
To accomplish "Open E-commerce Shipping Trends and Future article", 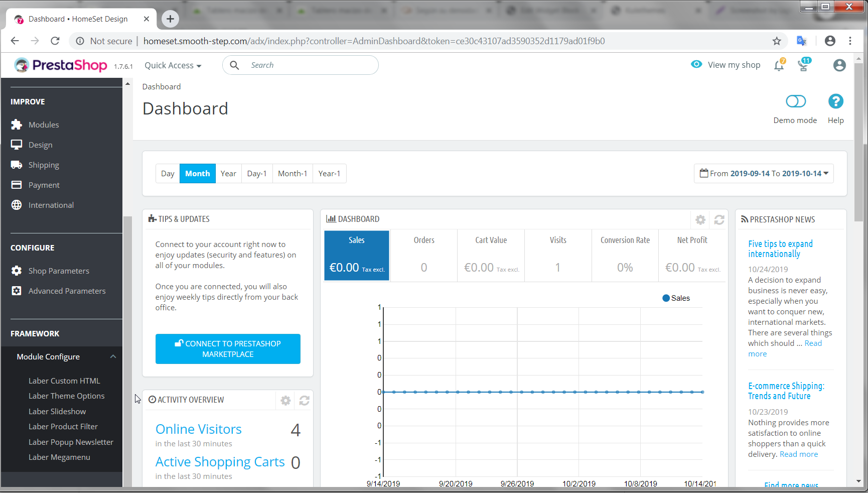I will 786,391.
